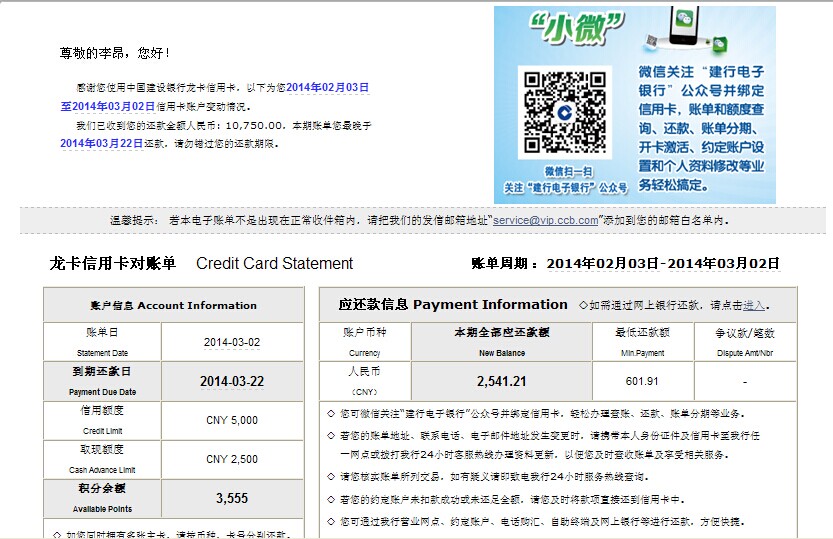Click the minimum payment value 601.91
Viewport: 833px width, 539px height.
pyautogui.click(x=642, y=381)
